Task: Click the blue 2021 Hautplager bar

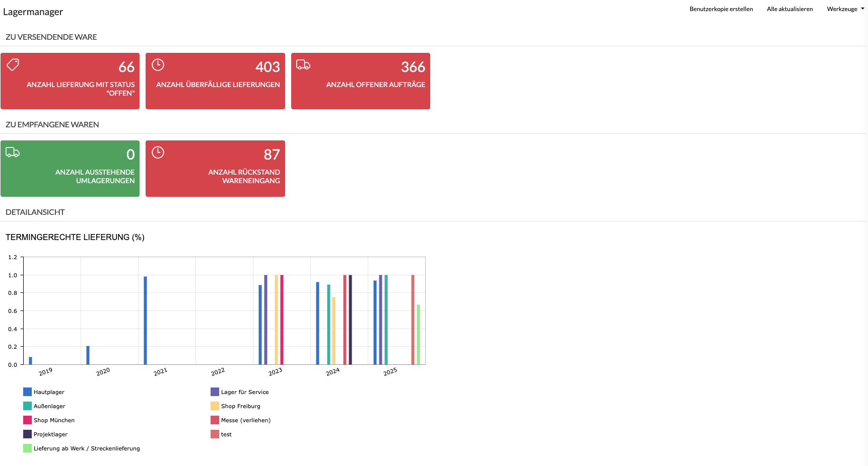Action: pos(146,320)
